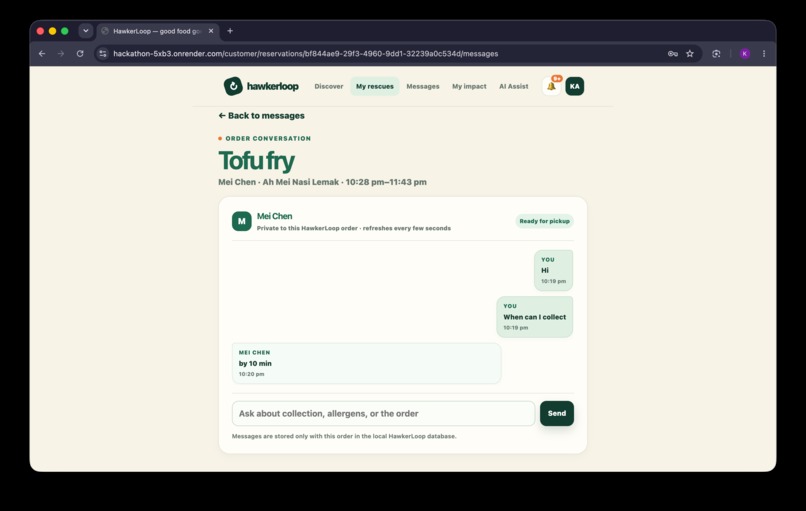Open Chrome three-dot menu

[764, 53]
